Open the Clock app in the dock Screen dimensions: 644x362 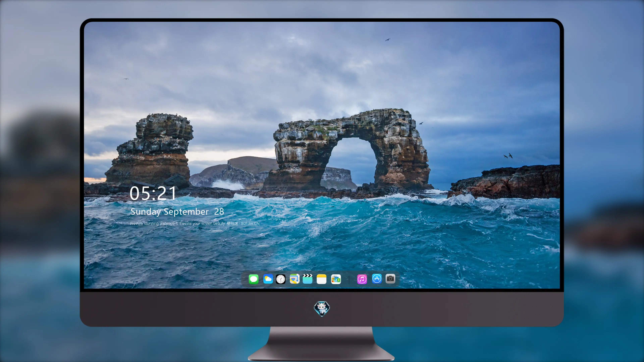281,279
